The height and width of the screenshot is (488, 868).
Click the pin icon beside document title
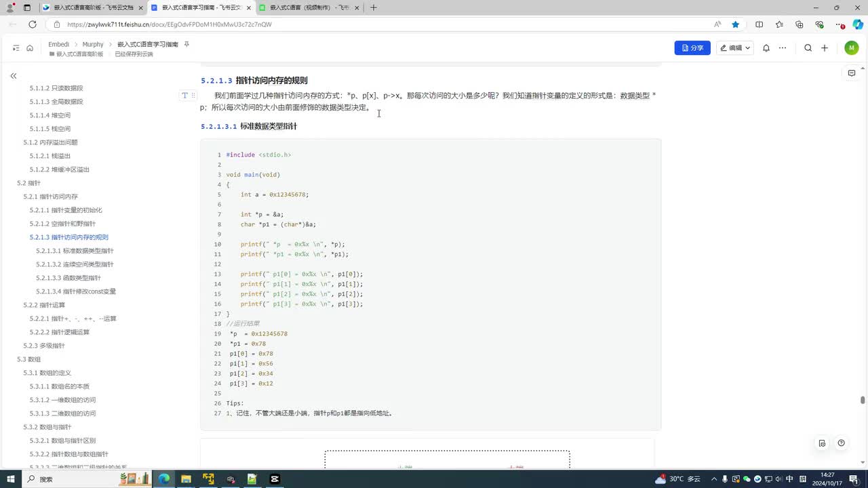(186, 44)
